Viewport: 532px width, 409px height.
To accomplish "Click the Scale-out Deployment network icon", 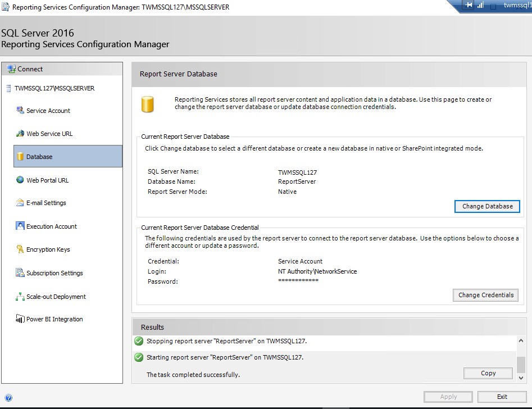I will coord(20,296).
